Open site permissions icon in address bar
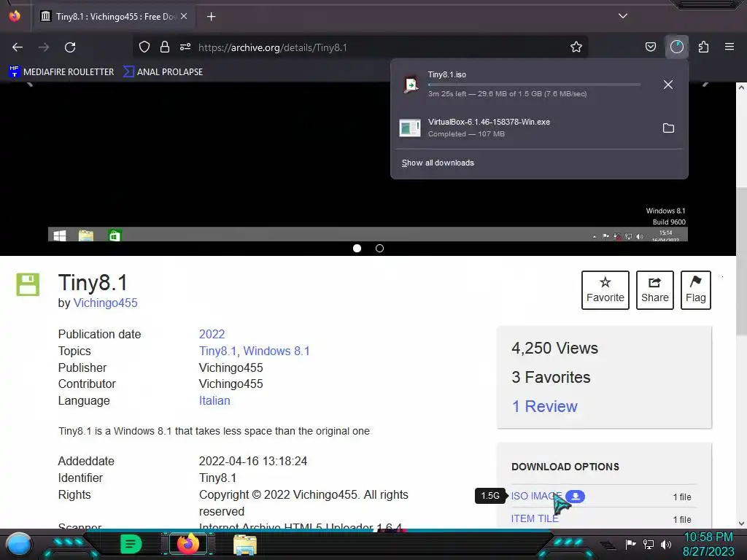Image resolution: width=747 pixels, height=560 pixels. pyautogui.click(x=185, y=47)
